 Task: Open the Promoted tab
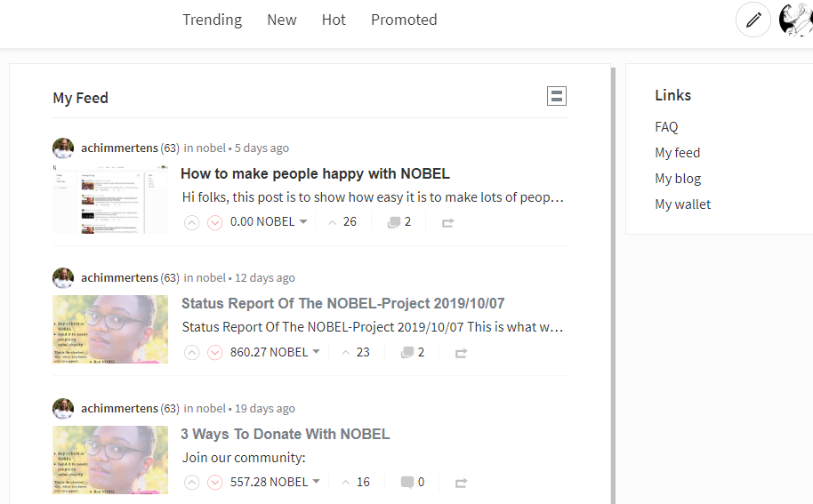point(404,20)
